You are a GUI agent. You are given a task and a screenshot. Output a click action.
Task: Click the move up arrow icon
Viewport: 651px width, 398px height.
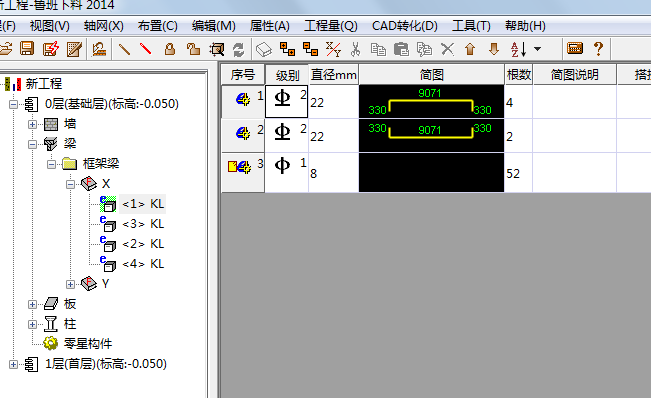(x=470, y=49)
